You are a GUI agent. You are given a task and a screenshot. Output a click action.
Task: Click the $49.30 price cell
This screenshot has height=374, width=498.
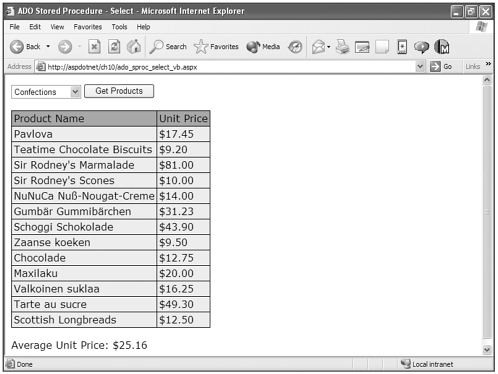click(x=183, y=304)
